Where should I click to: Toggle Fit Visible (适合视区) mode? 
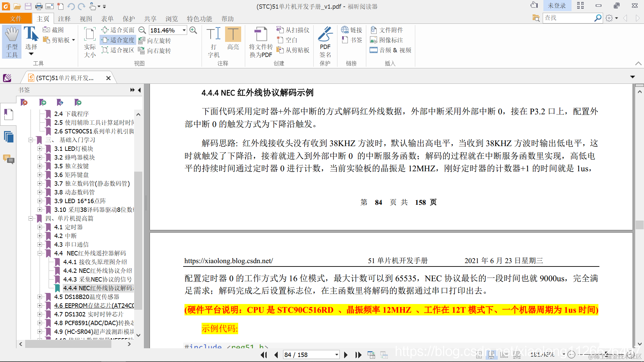(x=118, y=50)
